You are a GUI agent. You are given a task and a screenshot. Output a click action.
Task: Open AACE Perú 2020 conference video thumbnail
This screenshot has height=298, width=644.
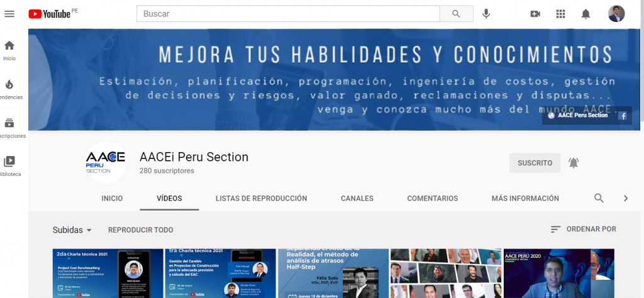tap(558, 273)
